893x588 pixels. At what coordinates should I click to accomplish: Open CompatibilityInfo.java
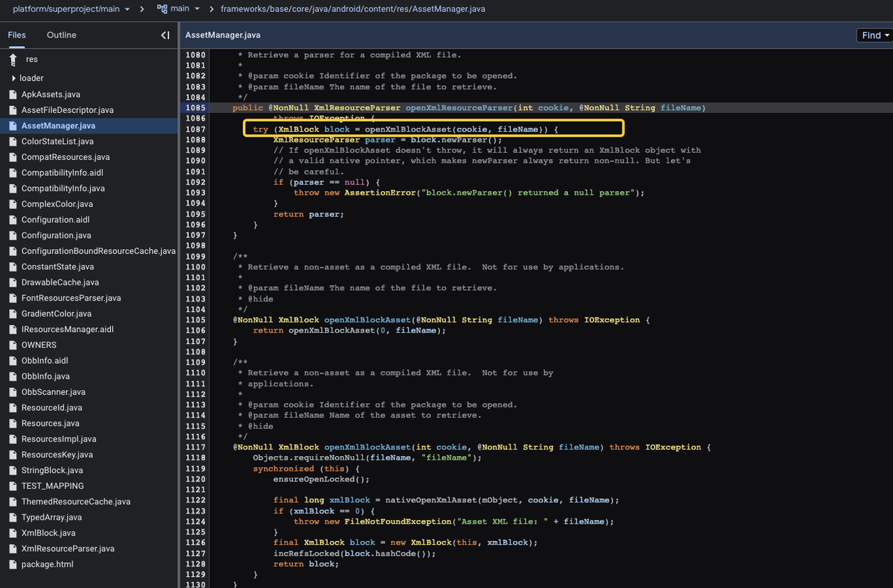pyautogui.click(x=63, y=188)
